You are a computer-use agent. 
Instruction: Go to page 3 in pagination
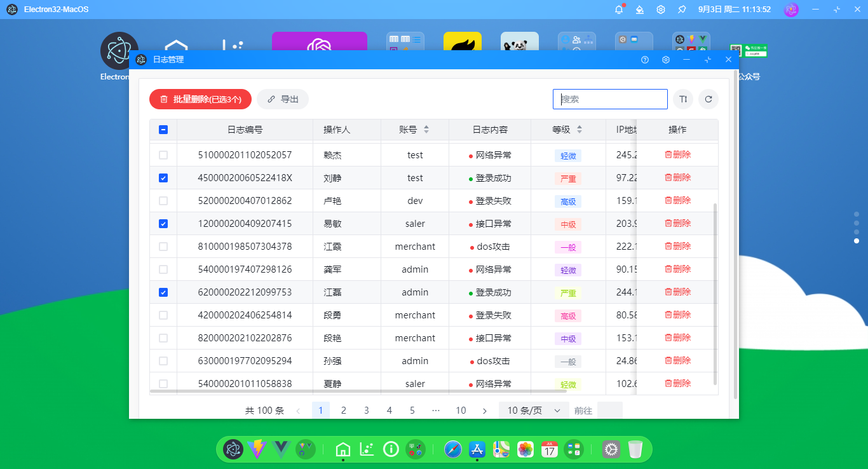tap(367, 411)
